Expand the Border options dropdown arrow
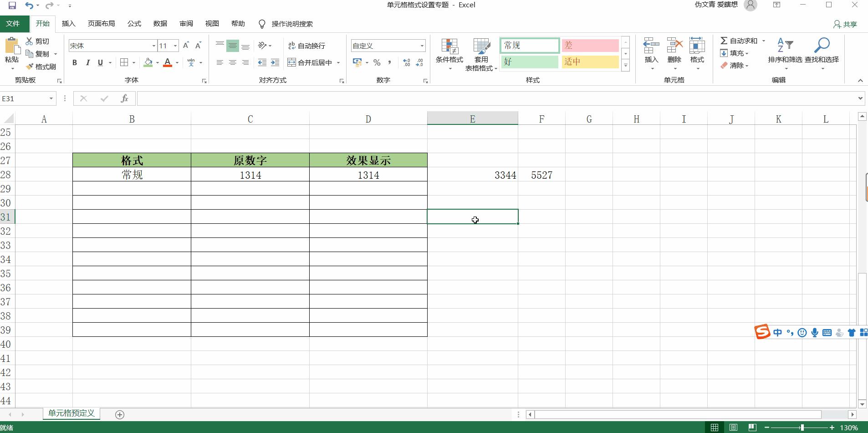868x433 pixels. coord(133,62)
